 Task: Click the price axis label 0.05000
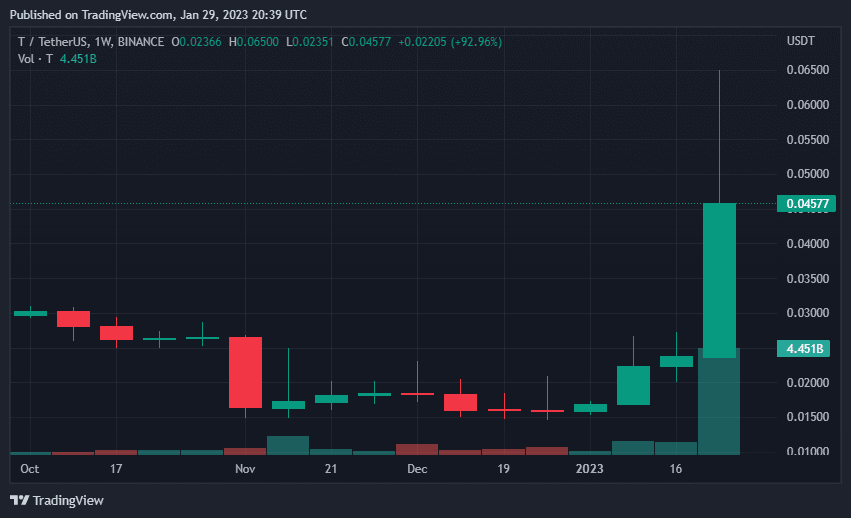click(808, 174)
